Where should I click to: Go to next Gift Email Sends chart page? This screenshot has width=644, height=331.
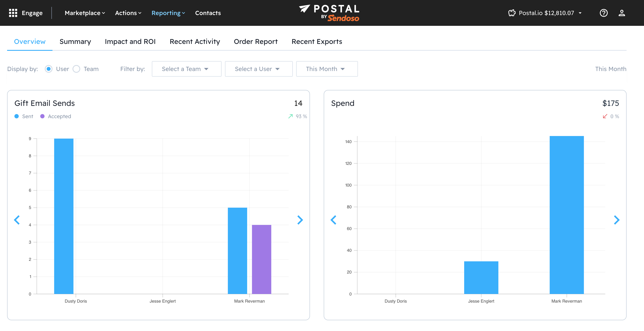300,220
